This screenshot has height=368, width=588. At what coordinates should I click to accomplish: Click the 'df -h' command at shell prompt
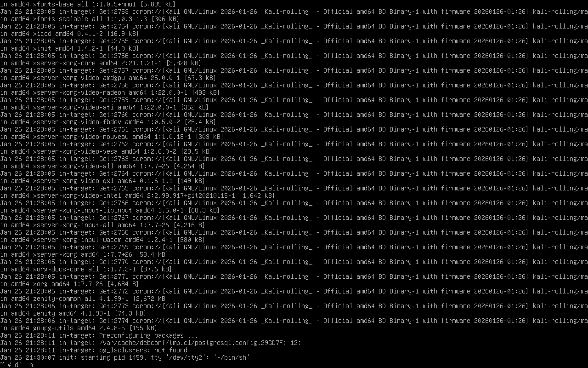24,365
